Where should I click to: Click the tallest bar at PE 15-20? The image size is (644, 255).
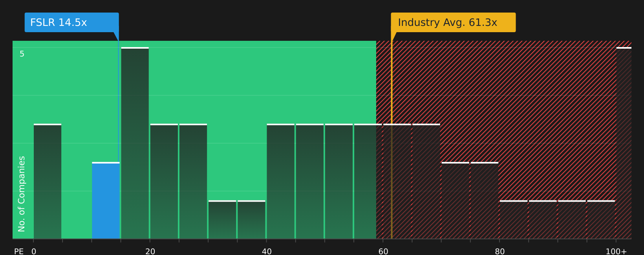pyautogui.click(x=135, y=143)
